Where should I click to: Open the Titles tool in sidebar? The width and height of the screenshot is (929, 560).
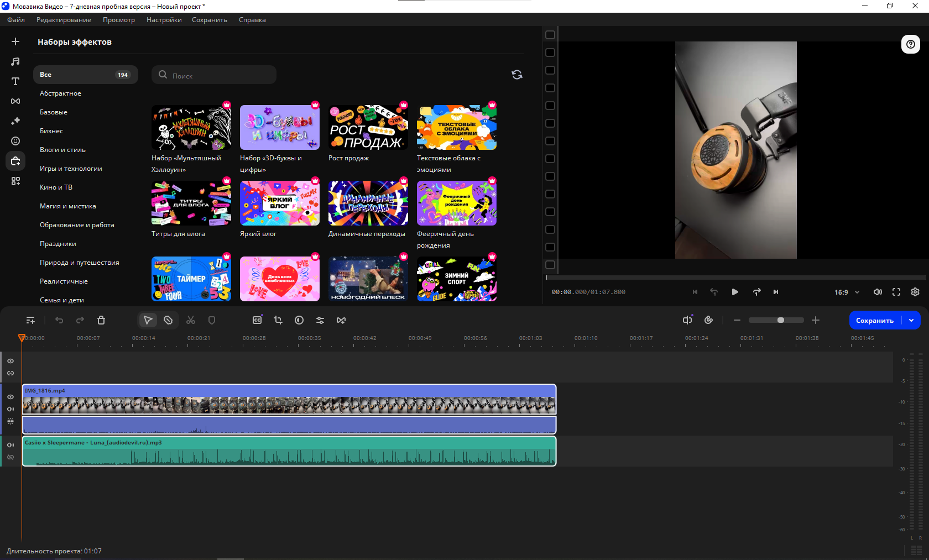tap(15, 81)
